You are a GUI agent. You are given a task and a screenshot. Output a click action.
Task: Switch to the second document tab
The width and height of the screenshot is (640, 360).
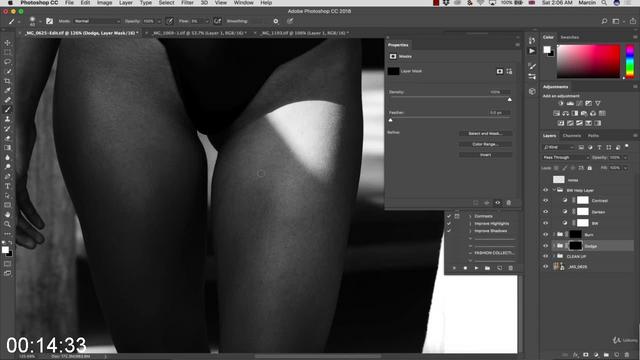(x=199, y=33)
